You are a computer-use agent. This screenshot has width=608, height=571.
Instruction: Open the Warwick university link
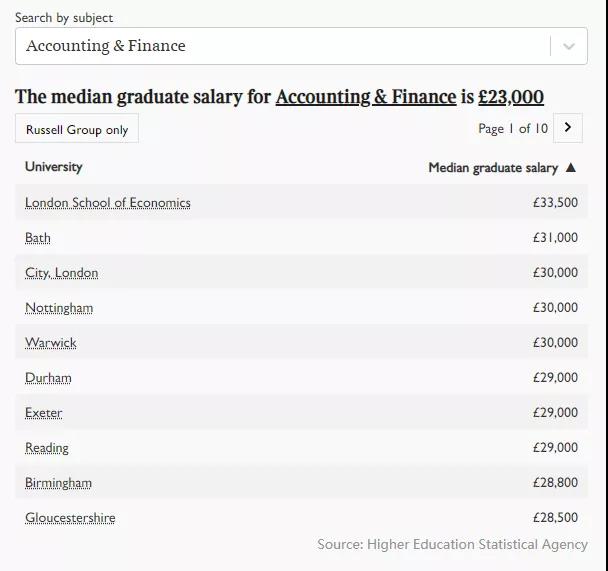point(51,343)
